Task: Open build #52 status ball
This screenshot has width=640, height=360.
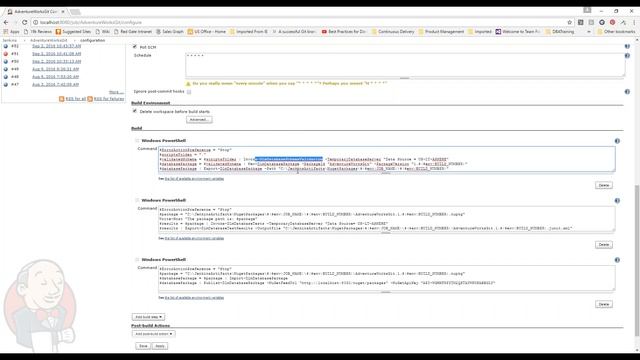Action: tap(6, 46)
